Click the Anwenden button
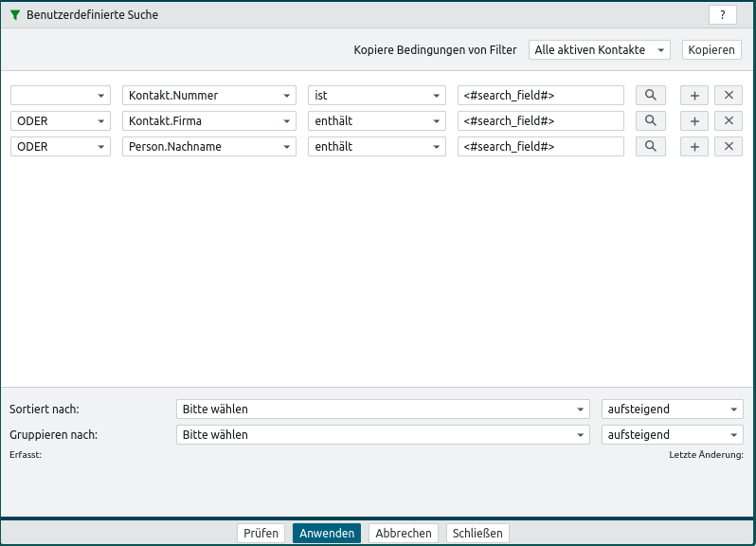 coord(327,533)
